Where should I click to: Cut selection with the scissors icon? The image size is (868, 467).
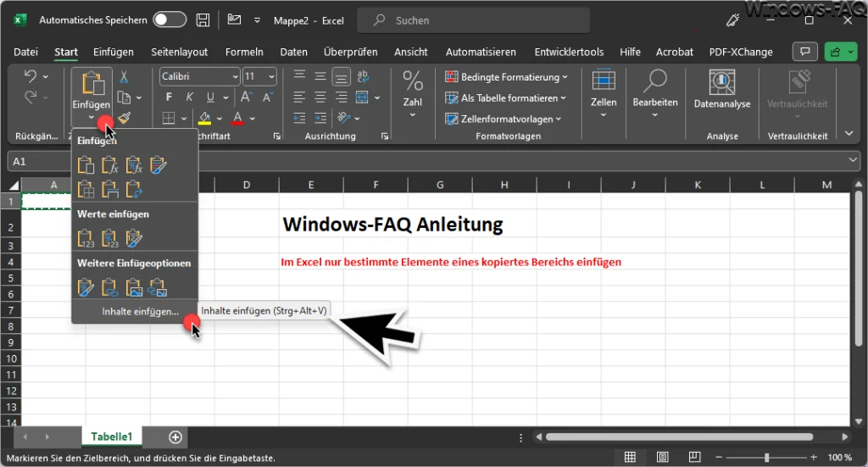124,76
